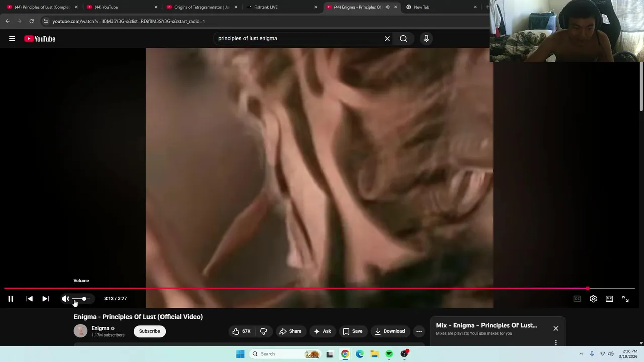
Task: Close the Mix playlist panel
Action: [x=556, y=328]
